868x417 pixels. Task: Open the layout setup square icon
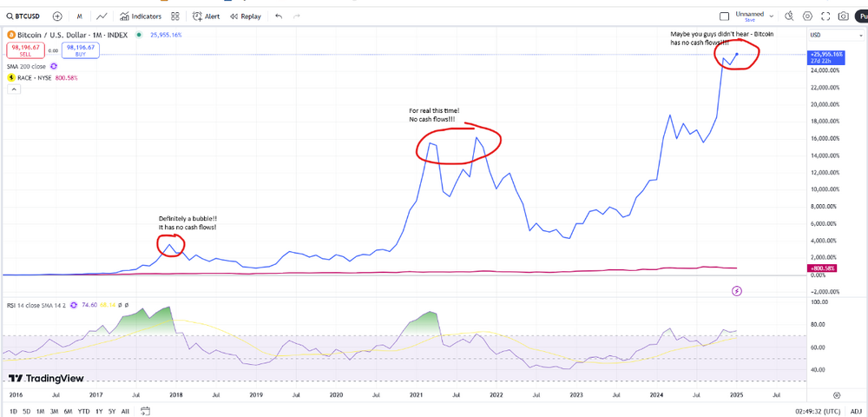[724, 17]
